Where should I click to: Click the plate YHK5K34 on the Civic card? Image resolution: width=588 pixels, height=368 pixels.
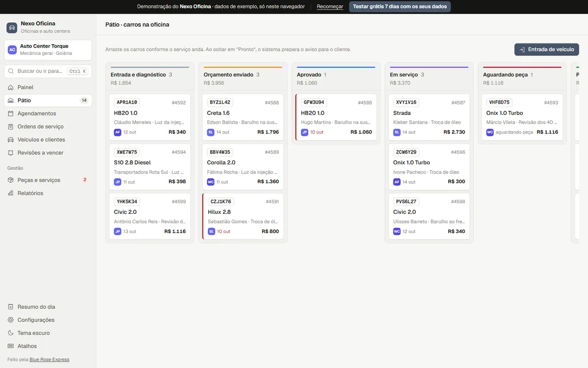(x=127, y=202)
